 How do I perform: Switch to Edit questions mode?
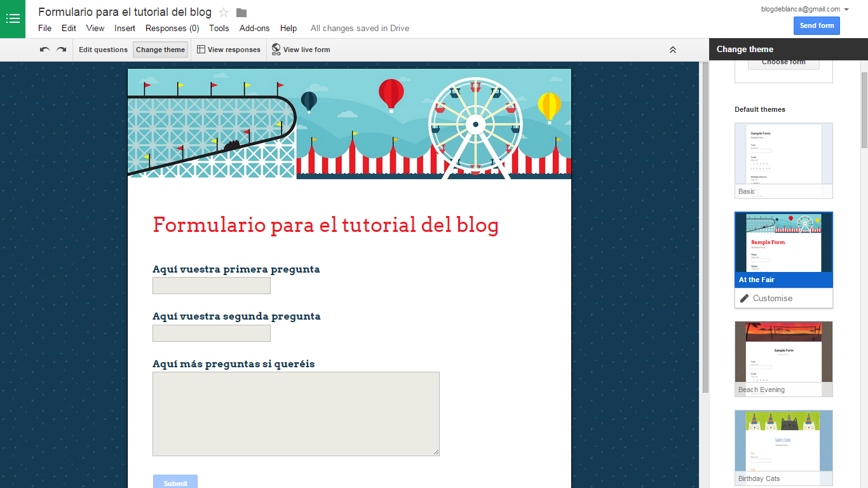(x=103, y=49)
